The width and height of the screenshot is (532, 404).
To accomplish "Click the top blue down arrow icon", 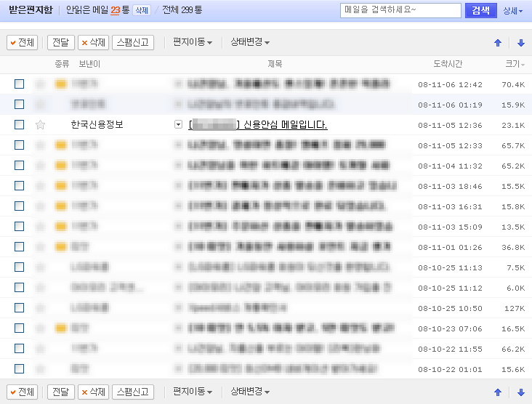I will pyautogui.click(x=521, y=43).
